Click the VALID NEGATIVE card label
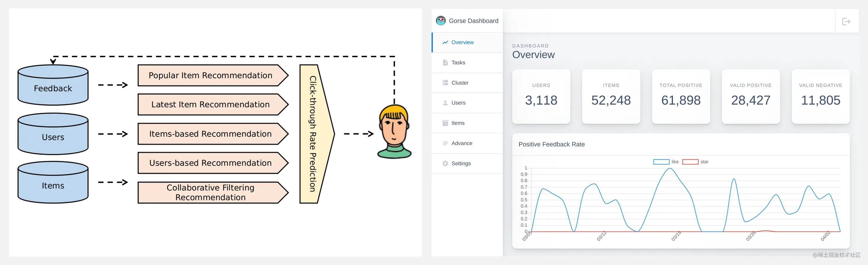 click(x=820, y=86)
